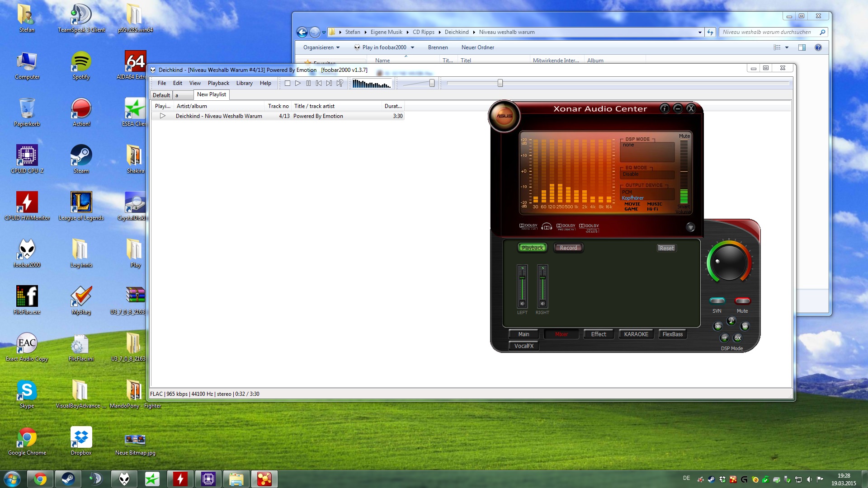
Task: Click the Xonar info button
Action: [x=664, y=108]
